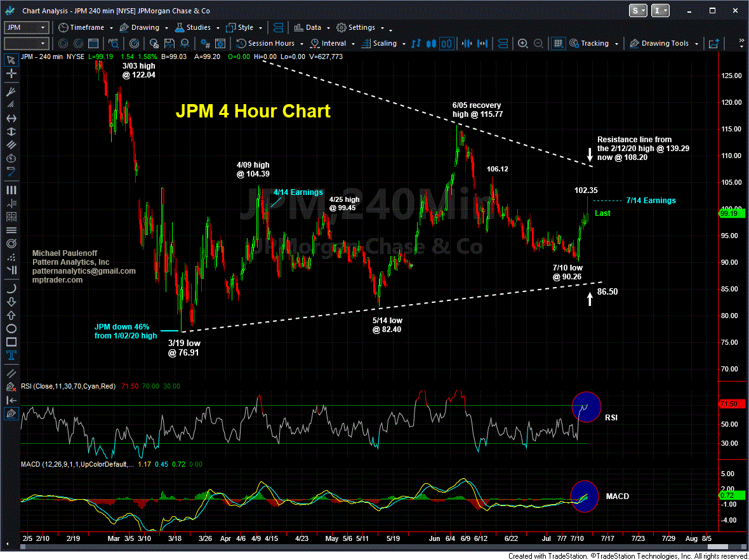Toggle hollow candlestick chart style
Viewport: 749px width, 560px height.
coord(447,43)
